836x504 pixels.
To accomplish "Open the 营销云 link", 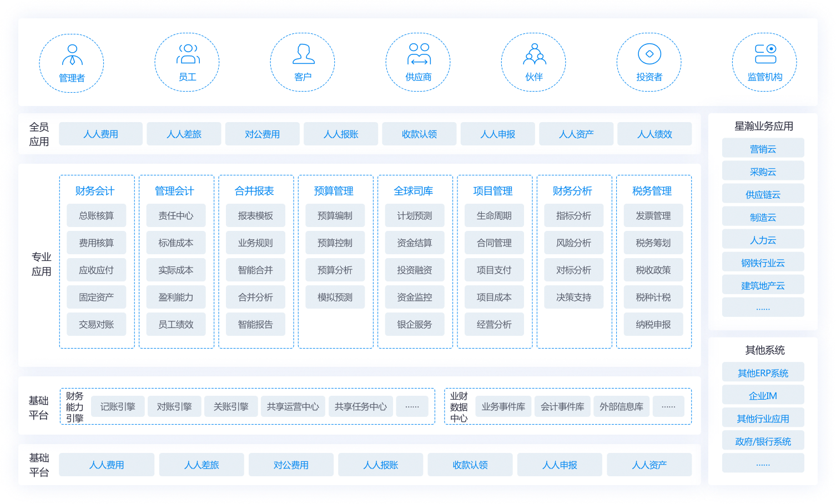I will [763, 149].
